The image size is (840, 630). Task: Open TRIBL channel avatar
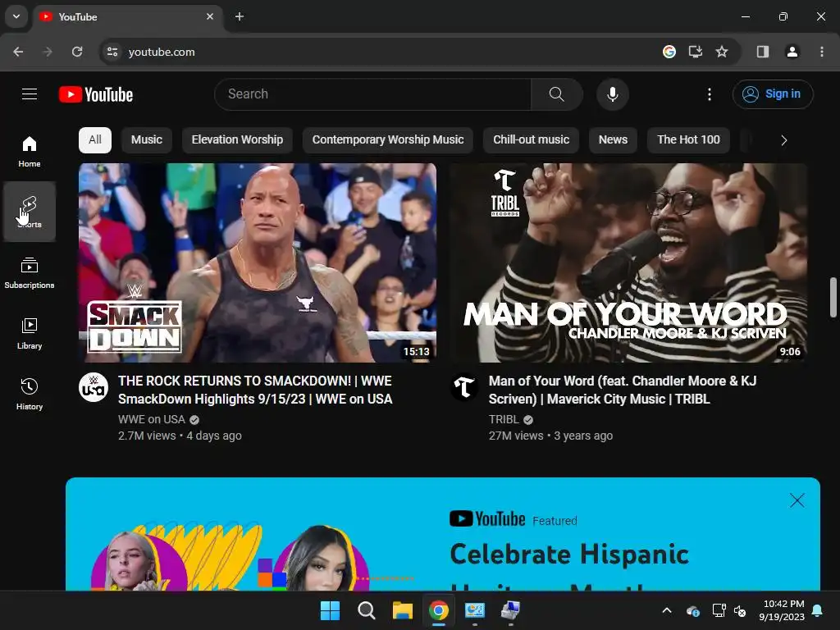click(x=464, y=387)
